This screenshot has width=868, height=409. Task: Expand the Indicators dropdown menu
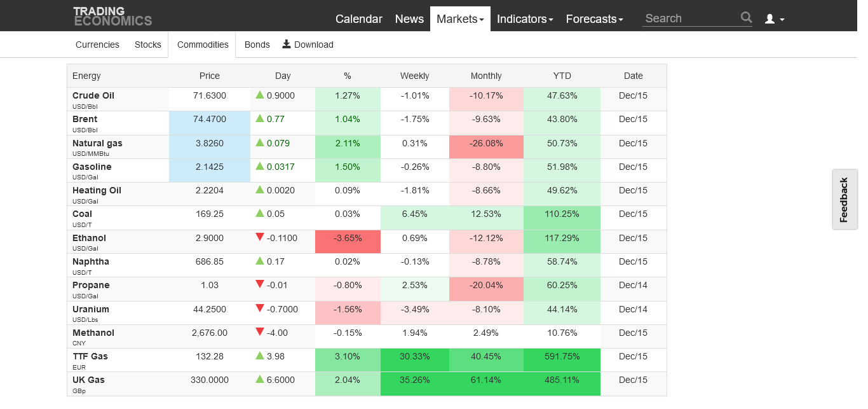(525, 19)
